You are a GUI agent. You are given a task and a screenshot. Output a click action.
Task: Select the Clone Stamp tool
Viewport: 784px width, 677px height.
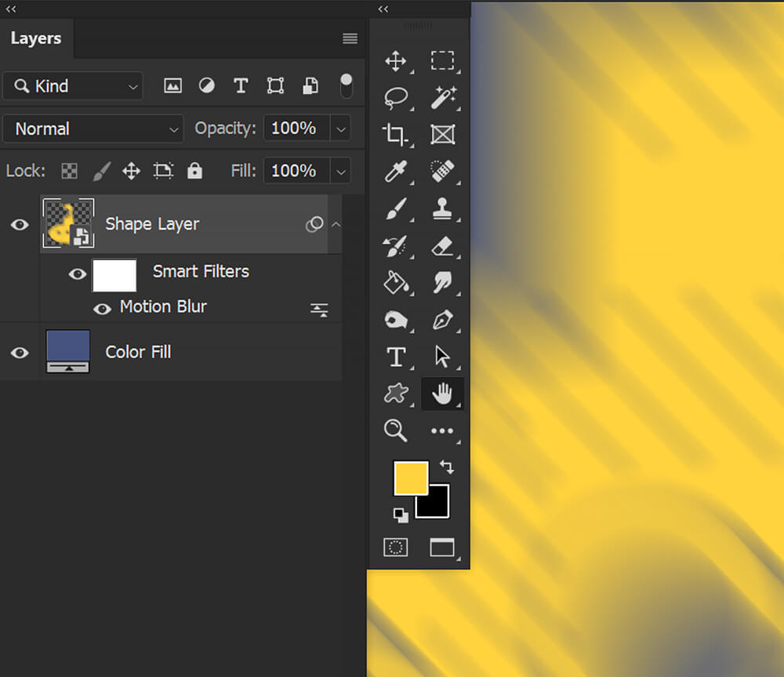(442, 208)
